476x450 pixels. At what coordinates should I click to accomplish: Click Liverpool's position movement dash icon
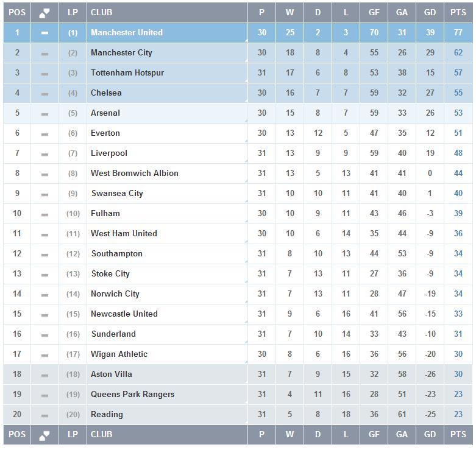point(44,153)
